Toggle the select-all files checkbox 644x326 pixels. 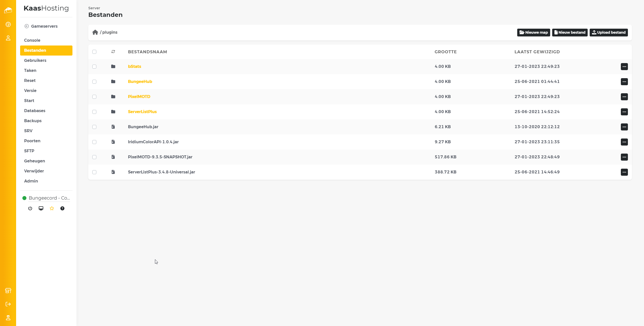click(94, 52)
